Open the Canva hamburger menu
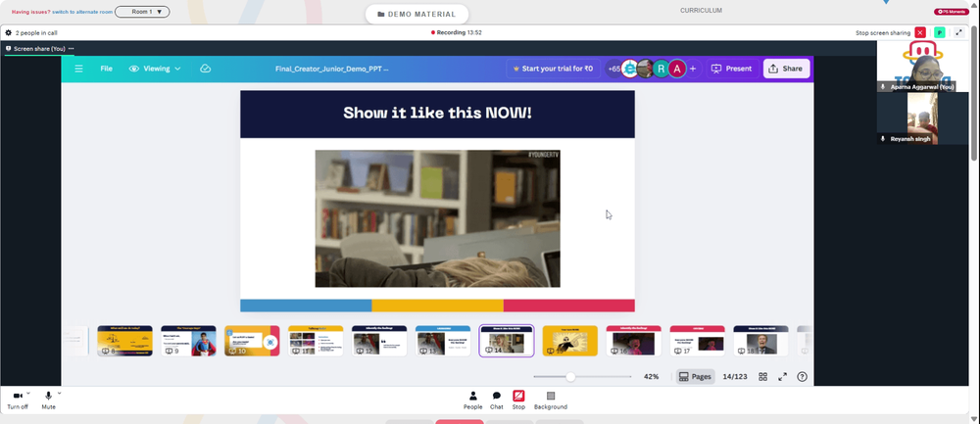The width and height of the screenshot is (980, 424). click(78, 69)
